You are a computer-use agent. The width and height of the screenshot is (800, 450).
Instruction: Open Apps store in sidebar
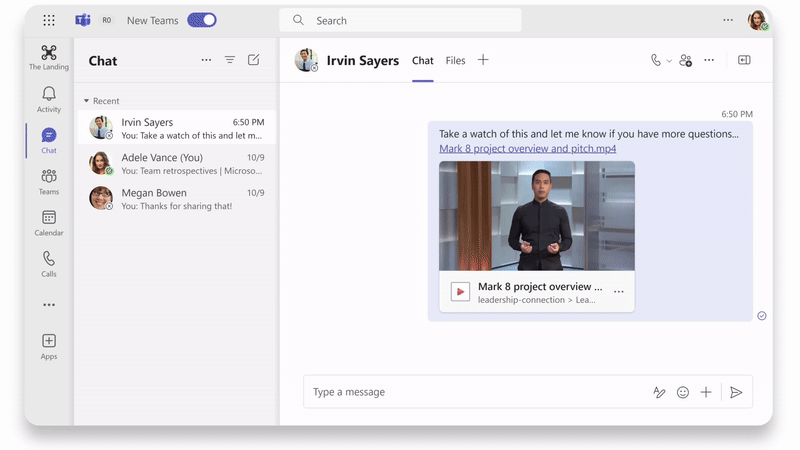[49, 346]
